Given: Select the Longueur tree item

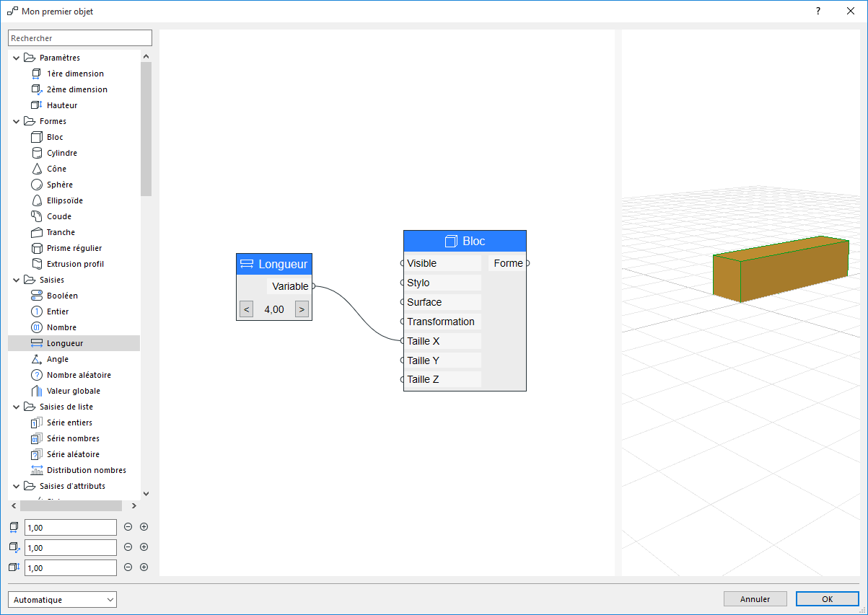Looking at the screenshot, I should tap(74, 343).
